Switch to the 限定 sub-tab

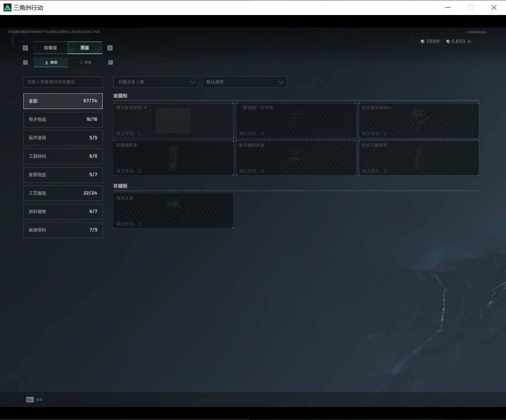tap(85, 62)
